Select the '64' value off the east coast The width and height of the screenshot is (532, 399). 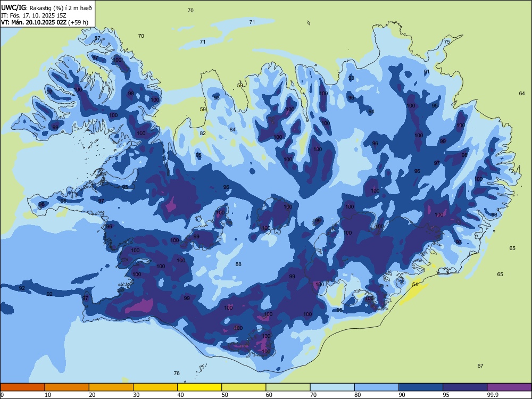coord(522,93)
